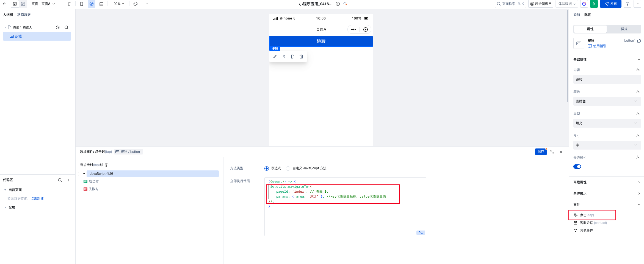Click the plus icon in 代码区
The width and height of the screenshot is (644, 264).
(69, 180)
